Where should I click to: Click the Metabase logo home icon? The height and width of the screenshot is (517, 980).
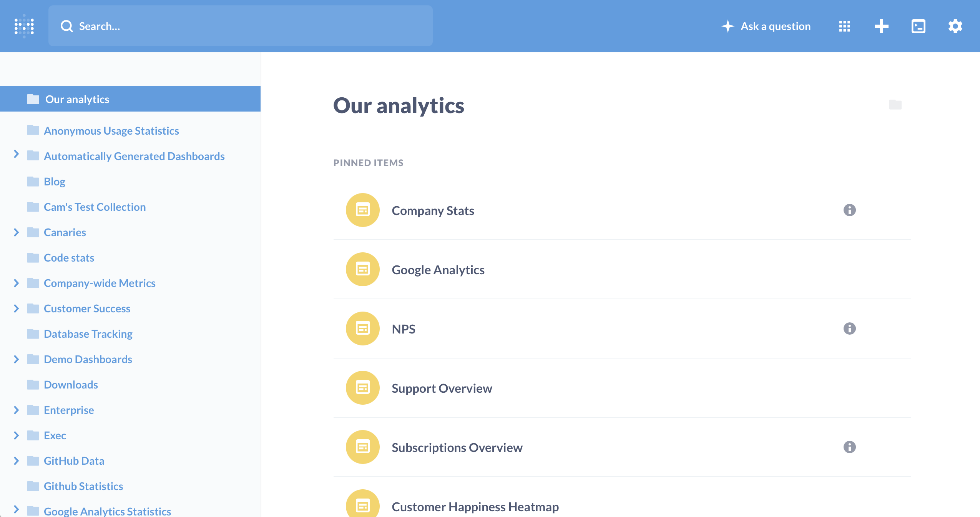click(24, 26)
